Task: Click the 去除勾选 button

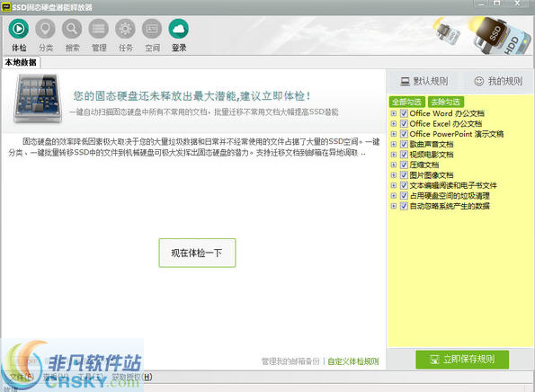Action: coord(446,102)
